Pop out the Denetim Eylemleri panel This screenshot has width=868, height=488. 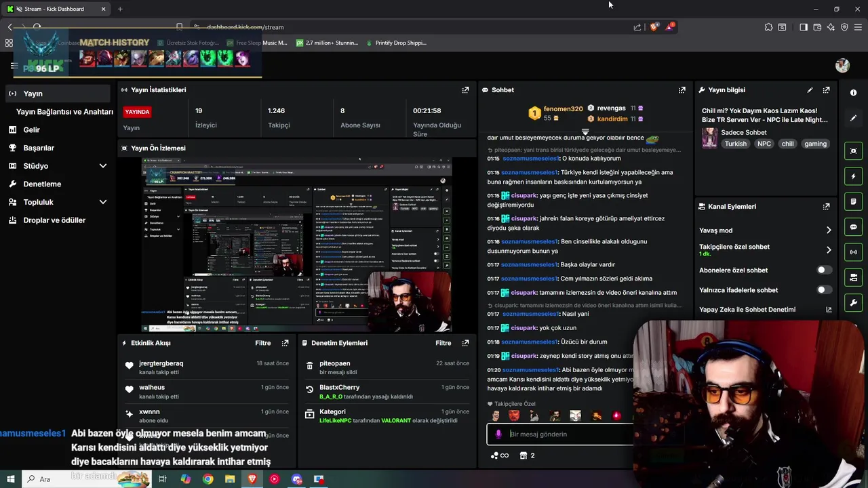click(465, 343)
